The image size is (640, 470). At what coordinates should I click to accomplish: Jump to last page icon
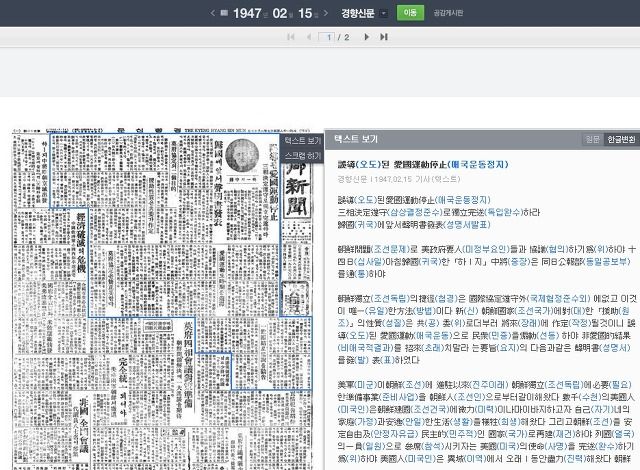pyautogui.click(x=384, y=37)
